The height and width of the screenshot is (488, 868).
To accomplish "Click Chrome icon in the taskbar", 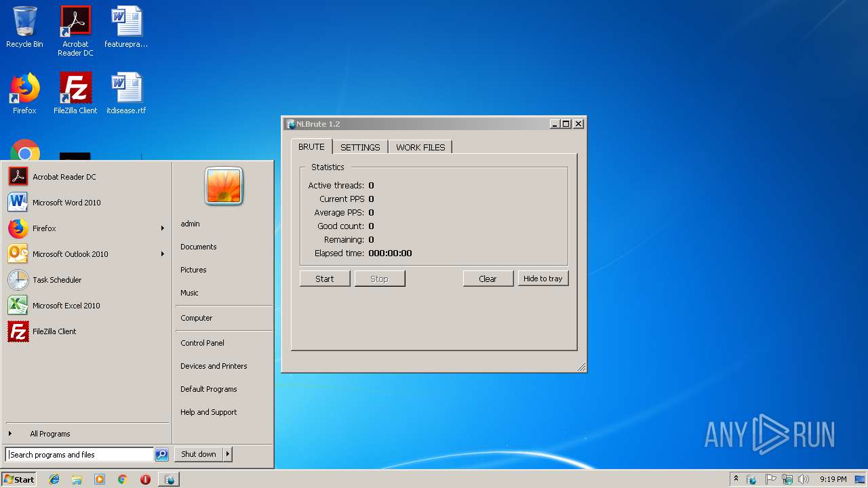I will [x=122, y=479].
